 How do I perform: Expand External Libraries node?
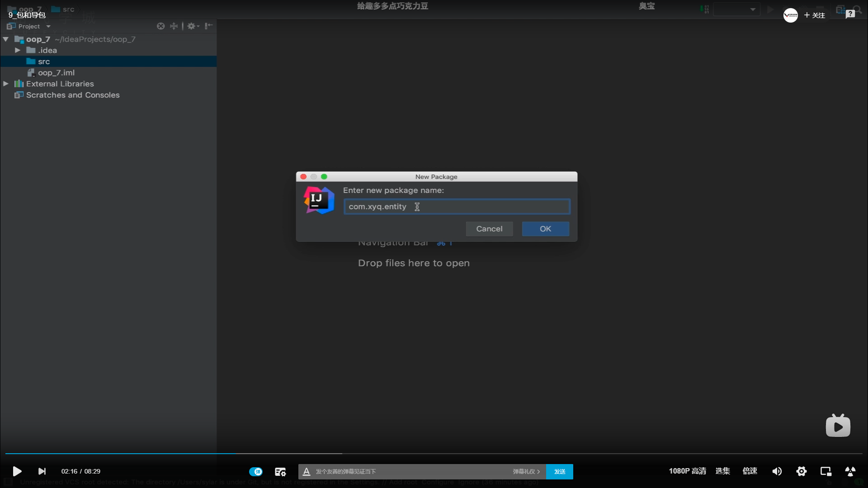6,84
